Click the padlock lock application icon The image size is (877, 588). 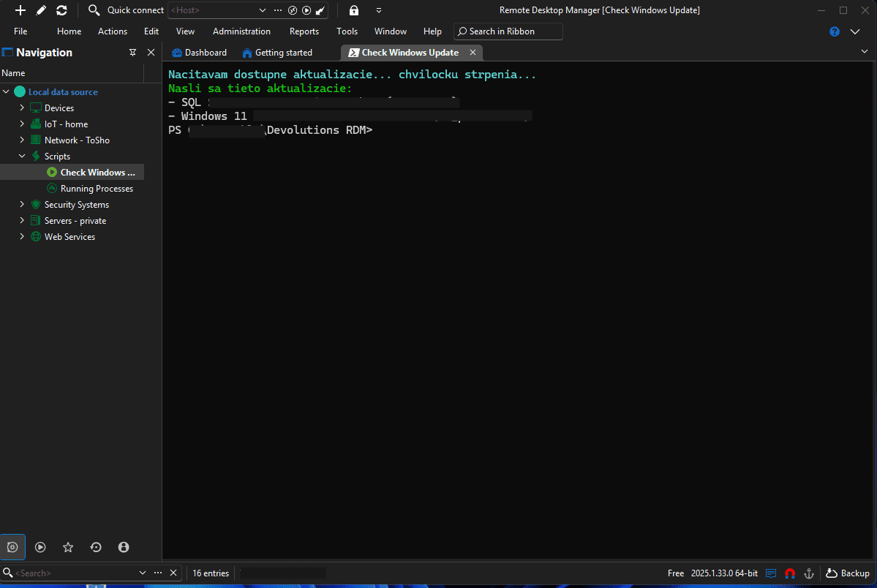pos(354,10)
